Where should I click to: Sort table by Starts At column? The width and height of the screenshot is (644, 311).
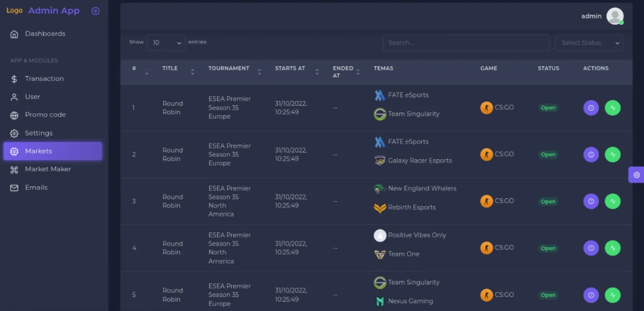pos(317,72)
